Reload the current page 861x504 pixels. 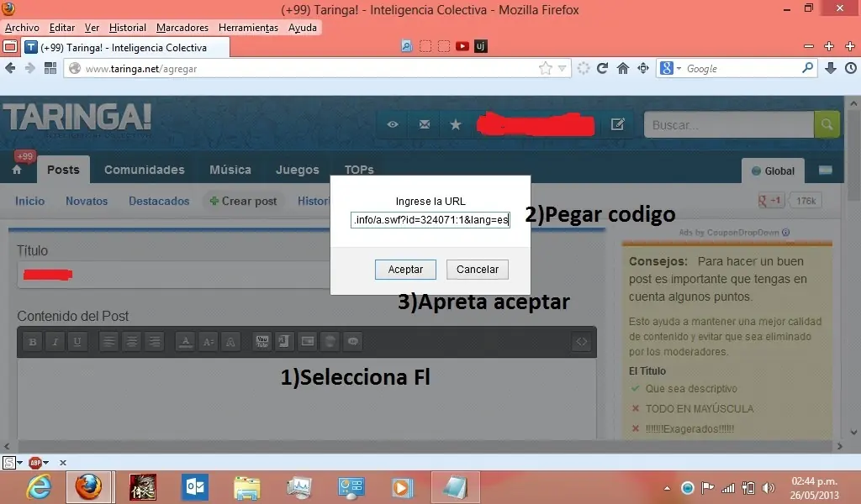602,68
